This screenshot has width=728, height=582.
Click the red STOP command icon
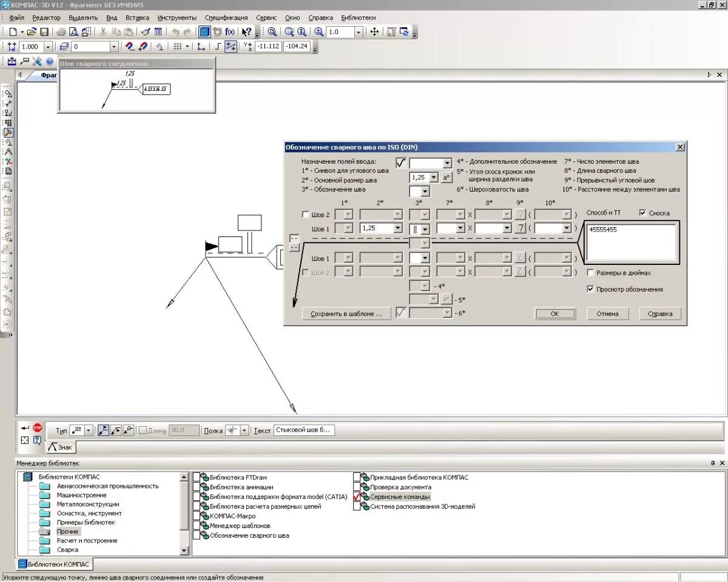38,427
